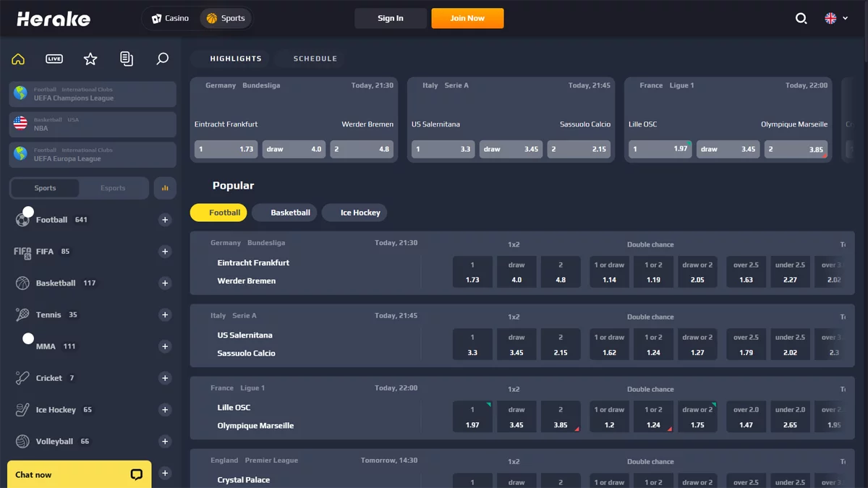Click the NBA USA flag icon
Image resolution: width=868 pixels, height=488 pixels.
(20, 124)
